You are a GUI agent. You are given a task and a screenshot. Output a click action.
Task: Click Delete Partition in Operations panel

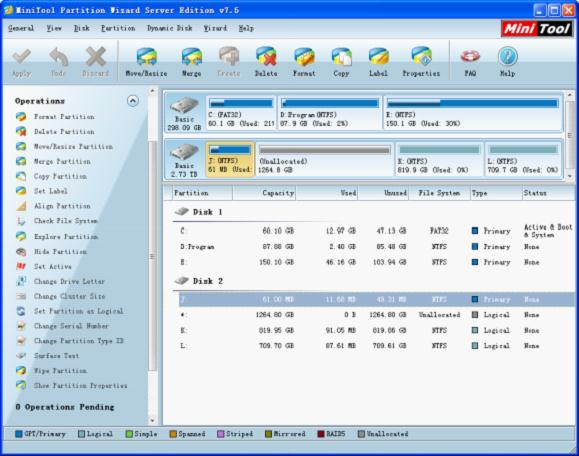64,131
